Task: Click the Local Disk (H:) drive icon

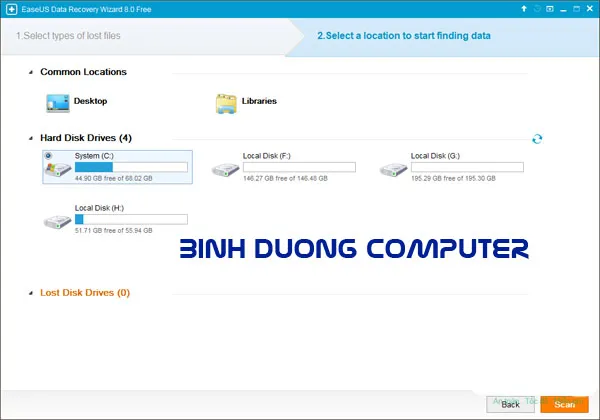Action: 57,221
